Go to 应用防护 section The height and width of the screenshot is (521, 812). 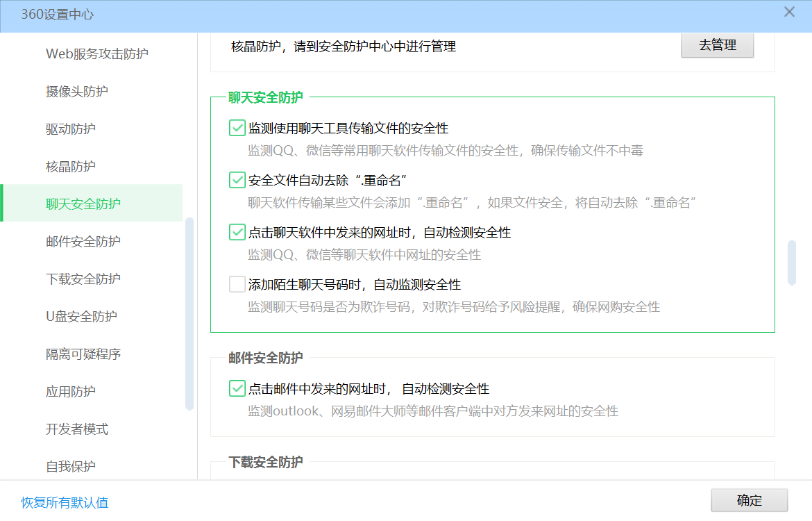click(x=70, y=391)
